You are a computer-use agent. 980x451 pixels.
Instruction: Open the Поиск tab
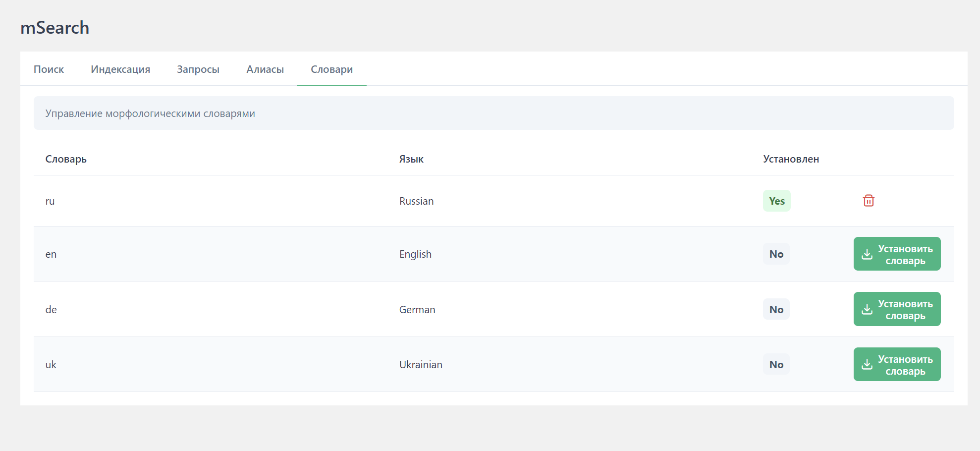(x=49, y=69)
